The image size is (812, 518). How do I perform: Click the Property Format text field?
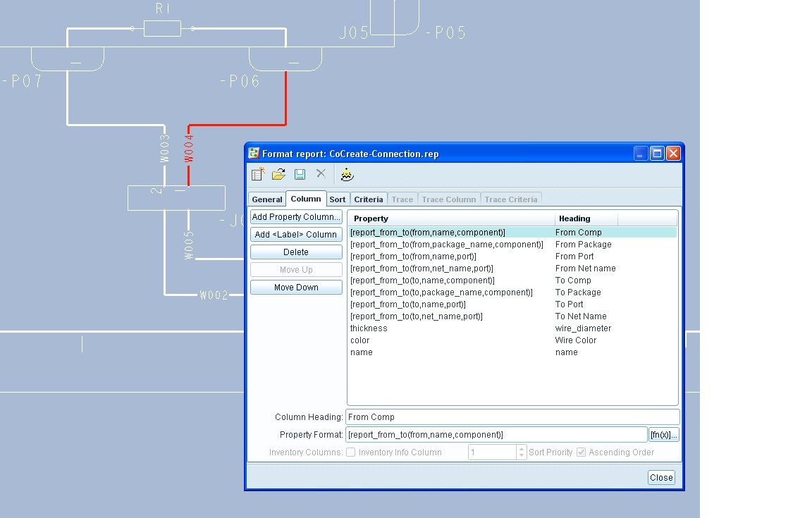496,435
